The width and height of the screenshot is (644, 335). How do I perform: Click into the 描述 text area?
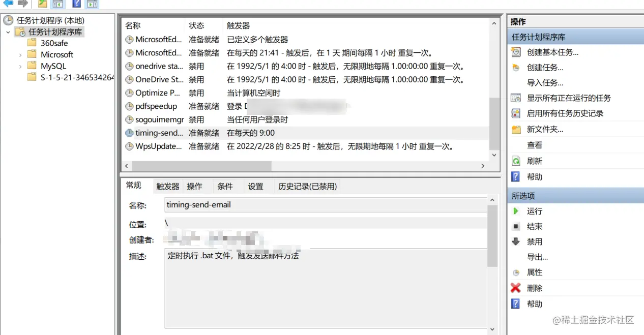(326, 289)
